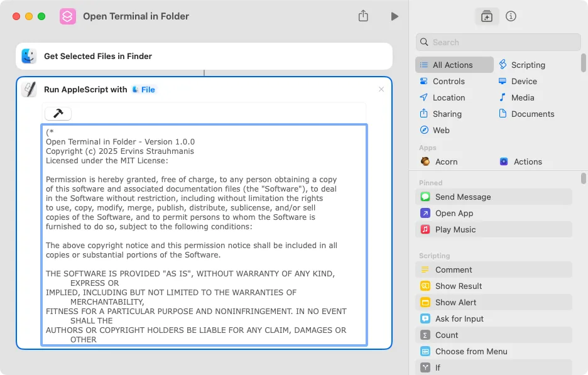Image resolution: width=588 pixels, height=375 pixels.
Task: Select the Scripting category
Action: 523,65
